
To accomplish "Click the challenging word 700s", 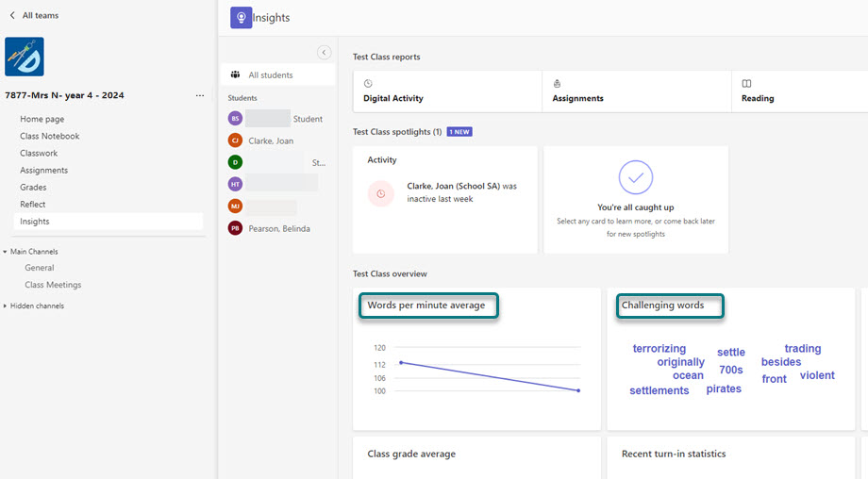I will point(731,370).
